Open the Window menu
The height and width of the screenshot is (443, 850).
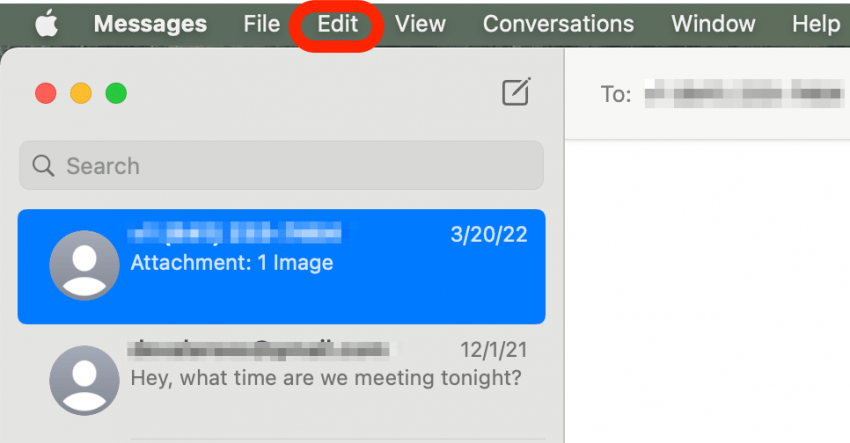coord(713,24)
